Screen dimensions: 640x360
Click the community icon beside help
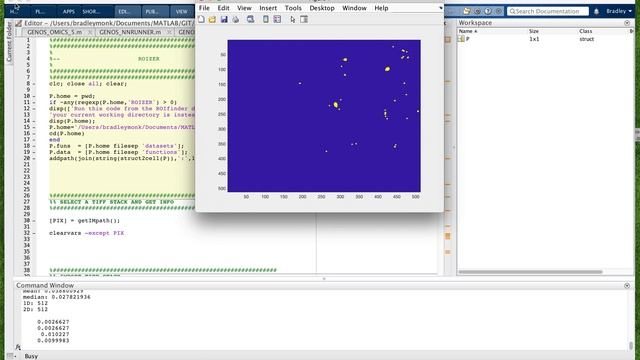point(498,11)
